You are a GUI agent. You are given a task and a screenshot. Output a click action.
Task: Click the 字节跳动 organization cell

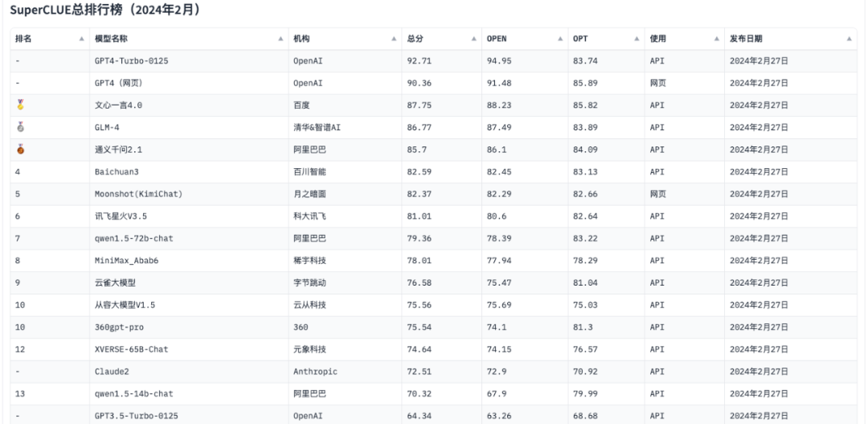pos(346,282)
